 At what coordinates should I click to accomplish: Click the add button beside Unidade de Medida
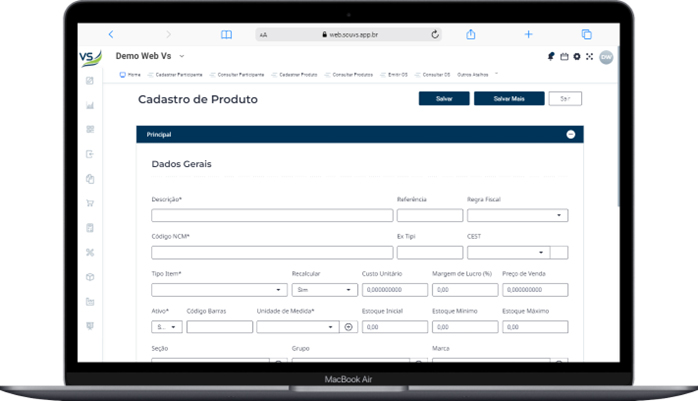(x=349, y=327)
